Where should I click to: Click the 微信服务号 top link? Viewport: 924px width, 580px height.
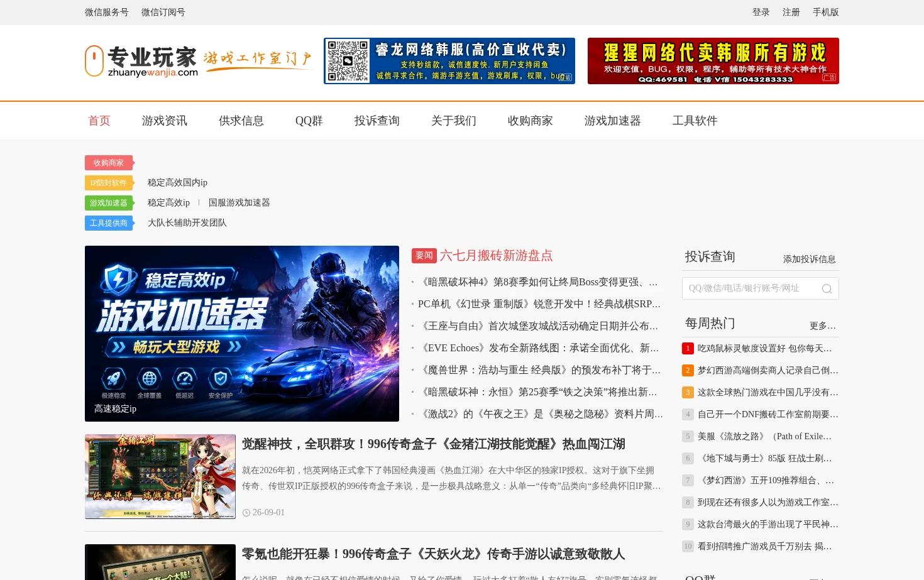pos(107,12)
